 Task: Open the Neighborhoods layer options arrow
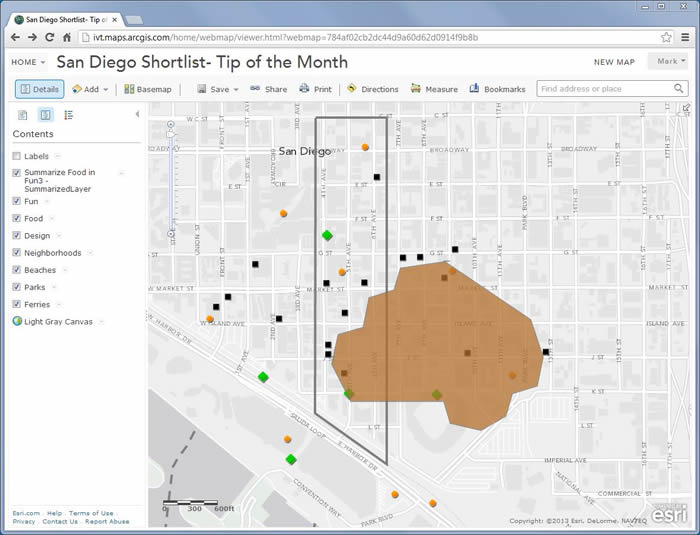[90, 253]
